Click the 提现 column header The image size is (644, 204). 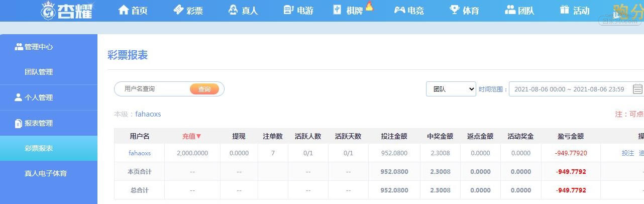(x=239, y=136)
